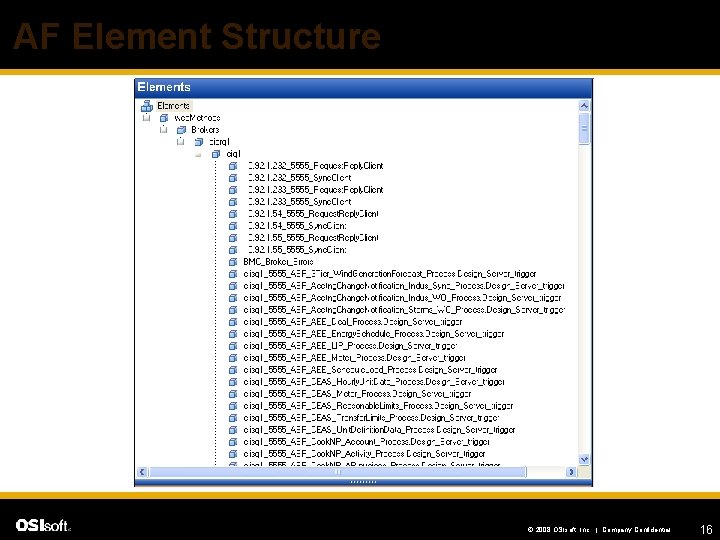Click the BMC_Broker_Errors element icon
The height and width of the screenshot is (540, 720).
[x=233, y=262]
